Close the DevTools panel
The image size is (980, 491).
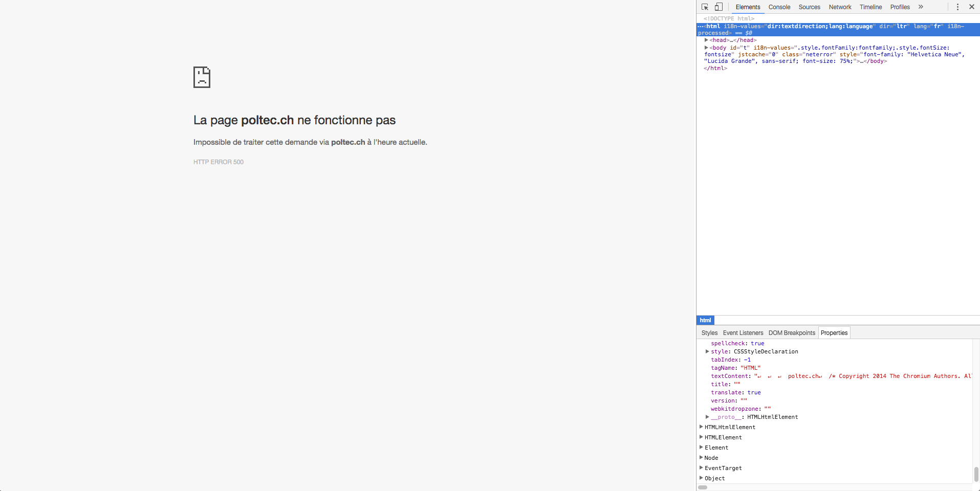click(971, 7)
